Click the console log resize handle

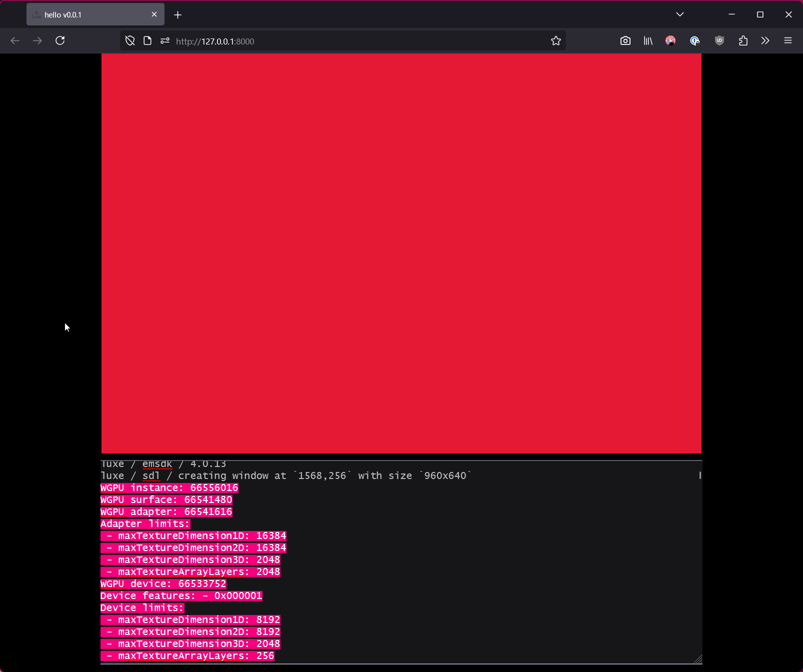pos(698,659)
